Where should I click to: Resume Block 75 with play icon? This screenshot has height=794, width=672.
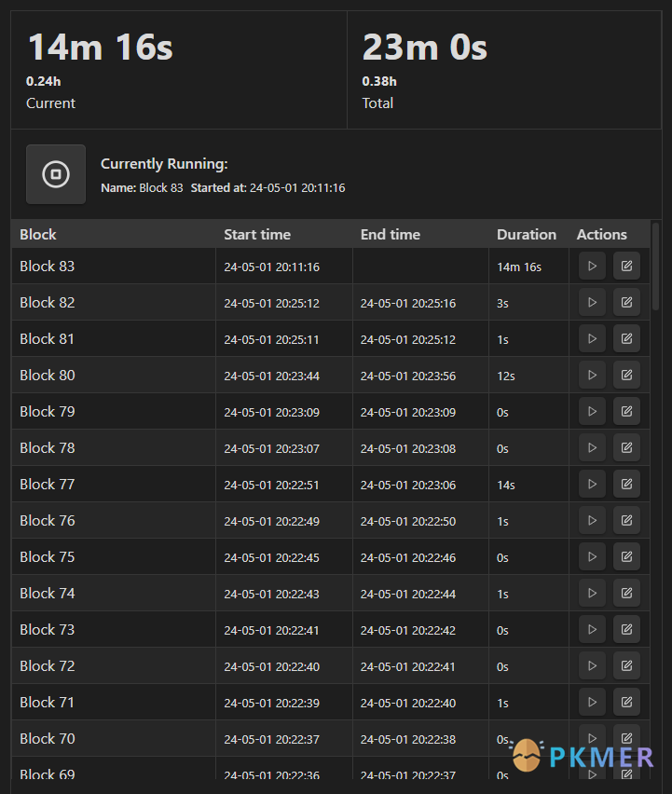pos(592,557)
